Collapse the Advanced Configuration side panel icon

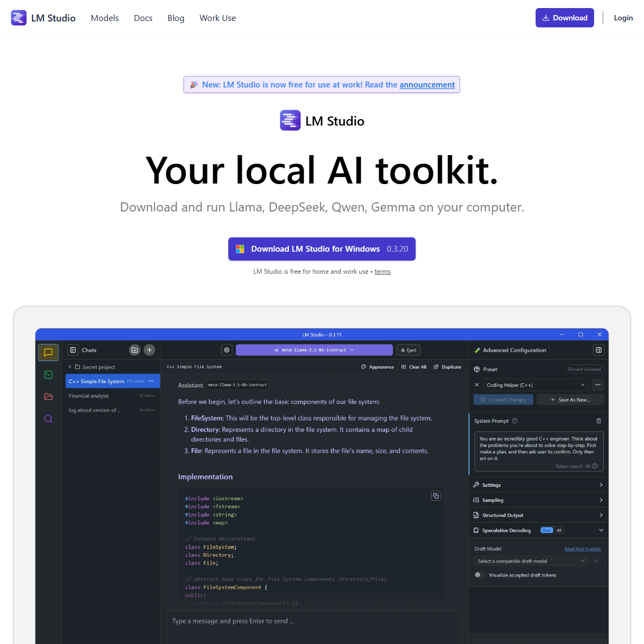click(x=598, y=350)
